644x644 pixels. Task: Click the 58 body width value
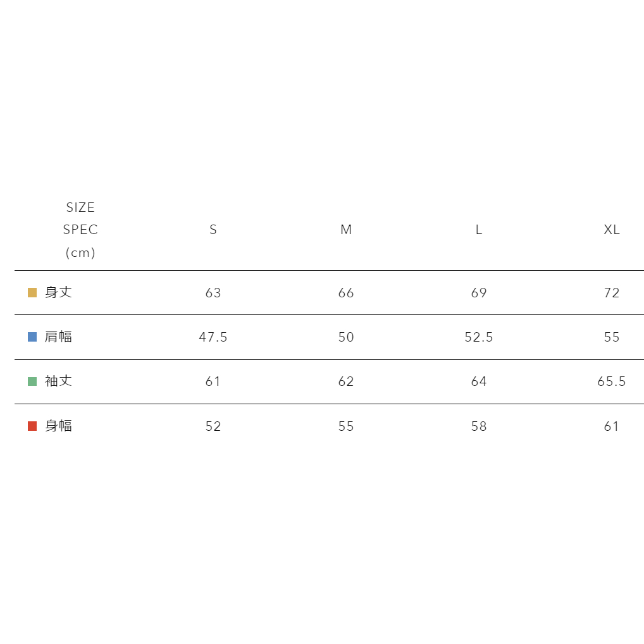point(479,426)
